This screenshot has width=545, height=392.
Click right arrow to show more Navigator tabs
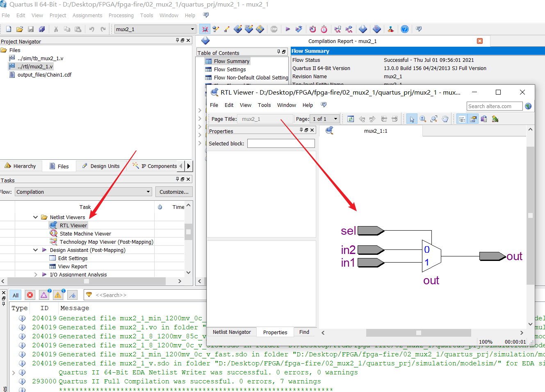(189, 166)
